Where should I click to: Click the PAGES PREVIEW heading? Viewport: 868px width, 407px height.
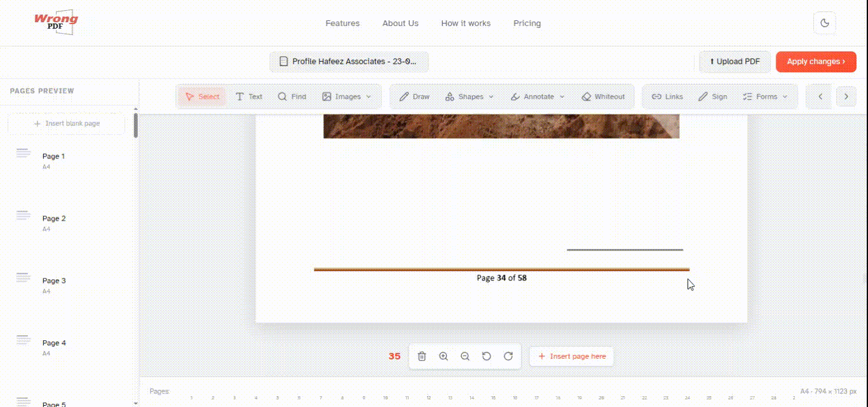(x=42, y=91)
